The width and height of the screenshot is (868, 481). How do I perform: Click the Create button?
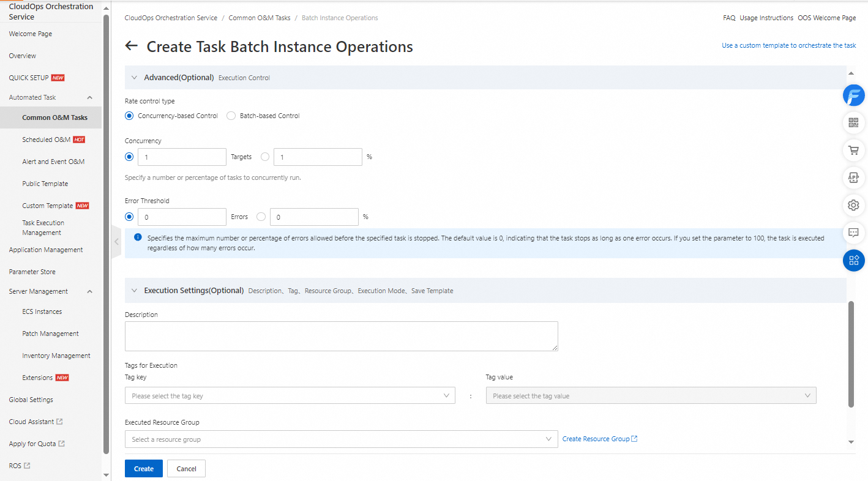[144, 468]
